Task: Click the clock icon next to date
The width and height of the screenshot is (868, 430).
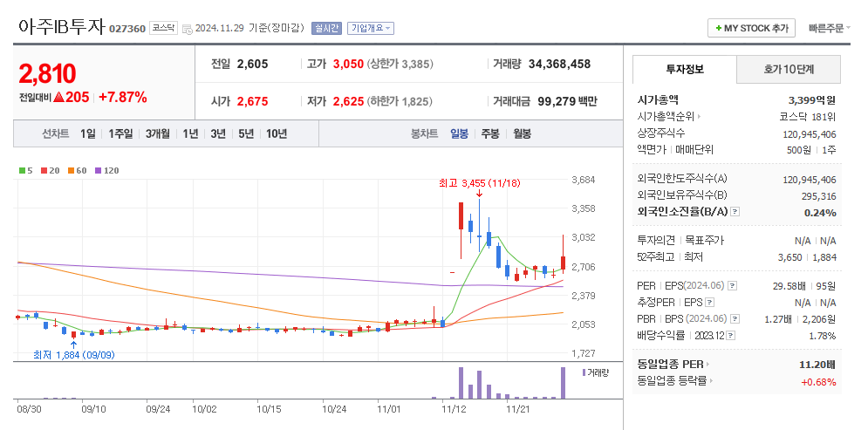Action: coord(187,29)
